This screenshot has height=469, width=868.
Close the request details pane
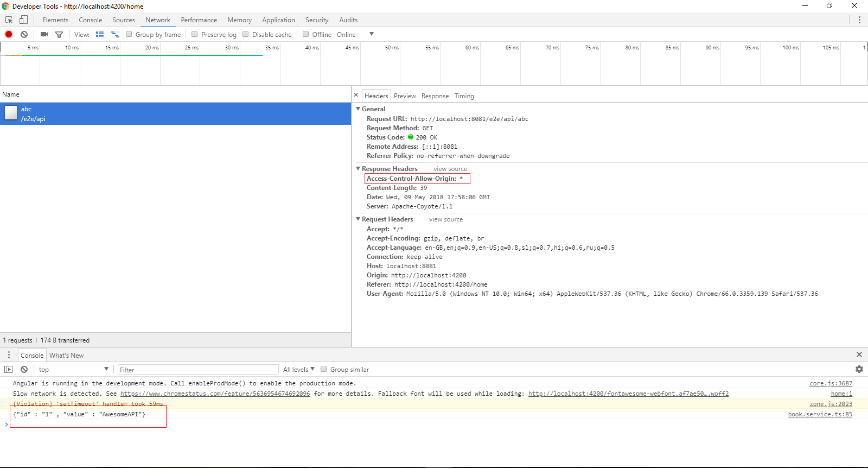(x=356, y=95)
